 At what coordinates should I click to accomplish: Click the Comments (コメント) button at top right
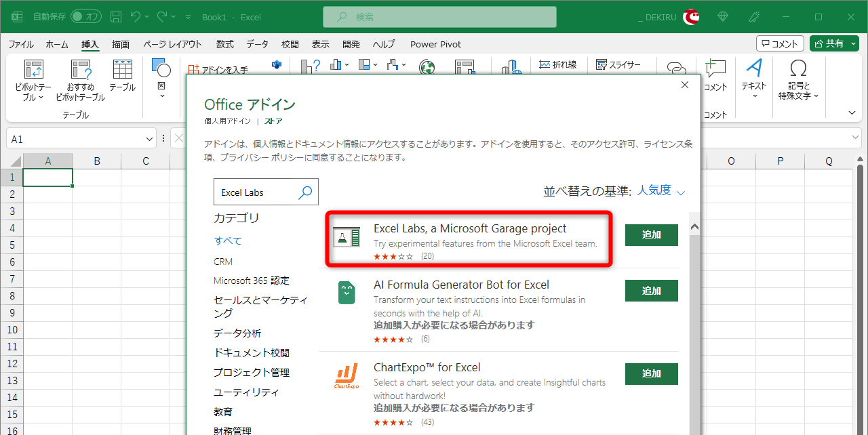(780, 43)
